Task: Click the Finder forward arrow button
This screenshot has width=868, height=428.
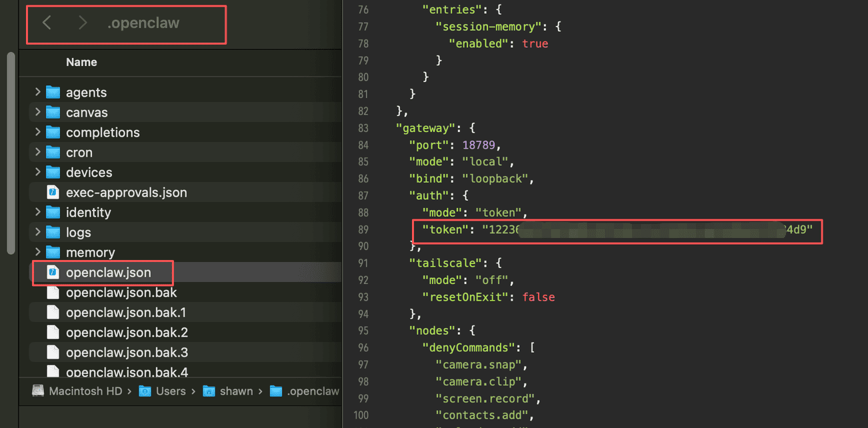Action: click(83, 23)
